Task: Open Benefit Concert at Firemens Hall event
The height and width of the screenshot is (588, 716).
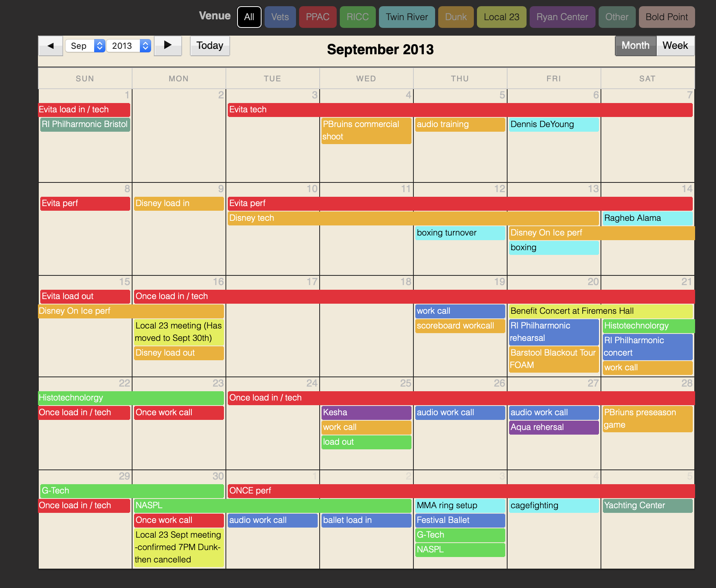Action: pos(600,311)
